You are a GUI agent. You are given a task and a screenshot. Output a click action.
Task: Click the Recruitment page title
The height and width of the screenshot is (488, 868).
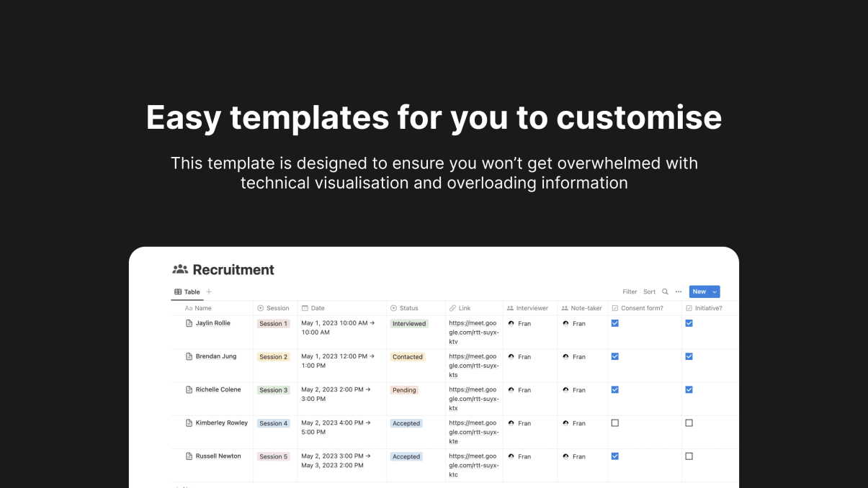coord(233,270)
